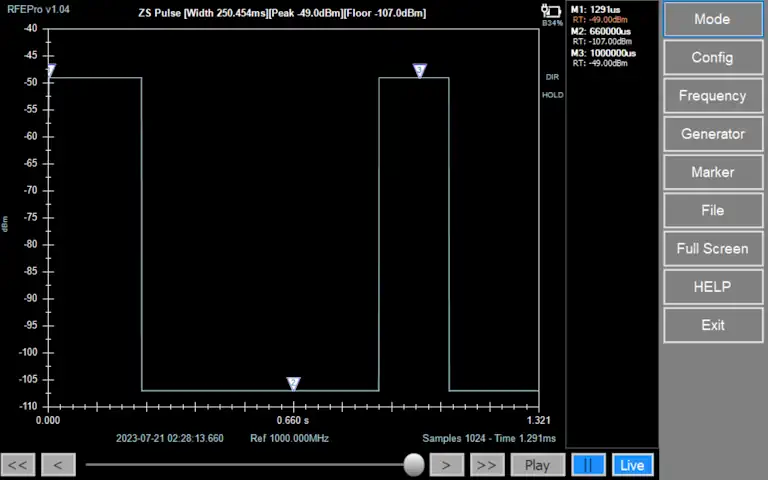Select marker 2 on the noise floor
The image size is (768, 480).
coord(293,383)
